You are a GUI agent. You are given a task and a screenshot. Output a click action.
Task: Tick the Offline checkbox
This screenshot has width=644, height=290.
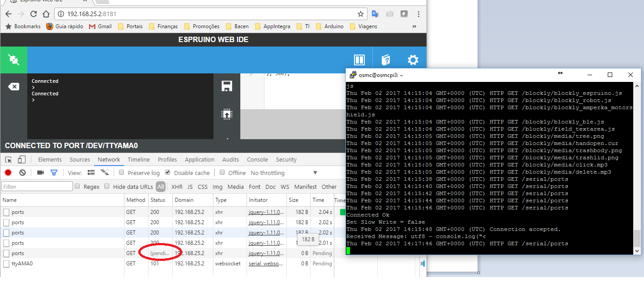(222, 173)
